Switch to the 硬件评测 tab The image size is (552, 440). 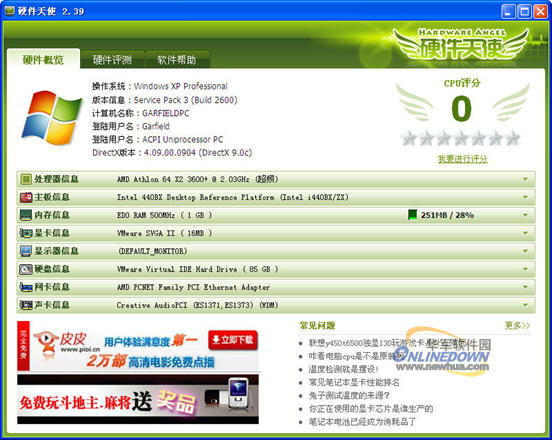[x=112, y=60]
